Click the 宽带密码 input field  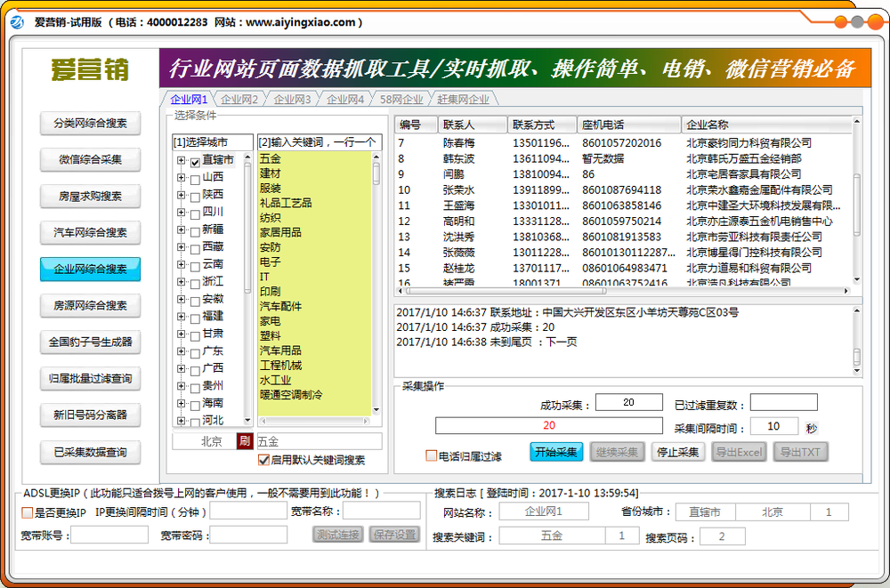(x=248, y=535)
